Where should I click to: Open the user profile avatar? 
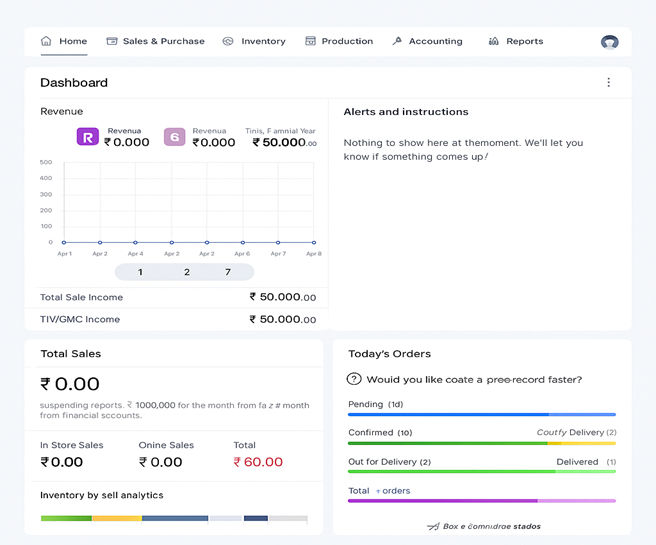point(609,42)
